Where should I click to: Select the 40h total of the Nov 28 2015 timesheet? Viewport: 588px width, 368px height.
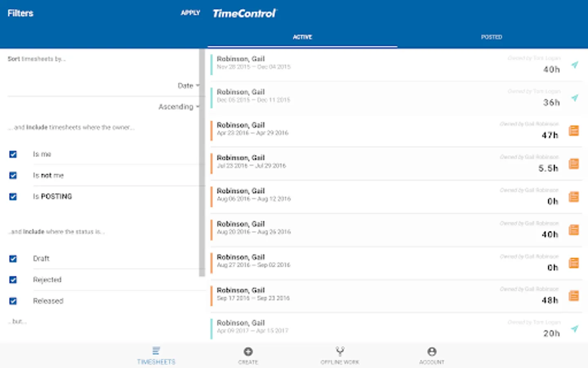[551, 70]
